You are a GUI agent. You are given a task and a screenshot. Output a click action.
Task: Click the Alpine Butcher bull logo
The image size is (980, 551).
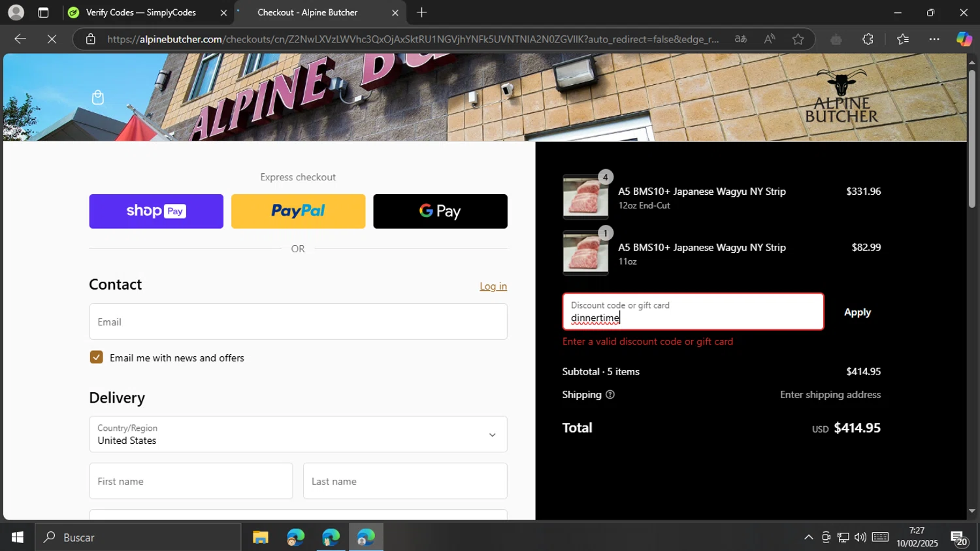841,96
